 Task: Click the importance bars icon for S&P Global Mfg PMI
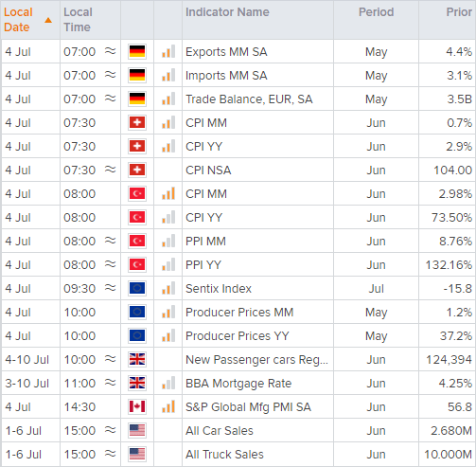pyautogui.click(x=168, y=406)
